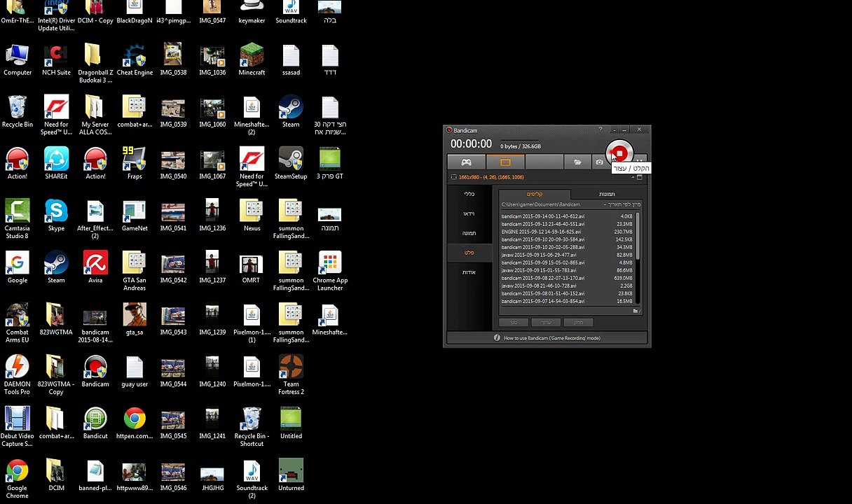This screenshot has height=504, width=852.
Task: Click the small folder icon under file list
Action: (x=635, y=311)
